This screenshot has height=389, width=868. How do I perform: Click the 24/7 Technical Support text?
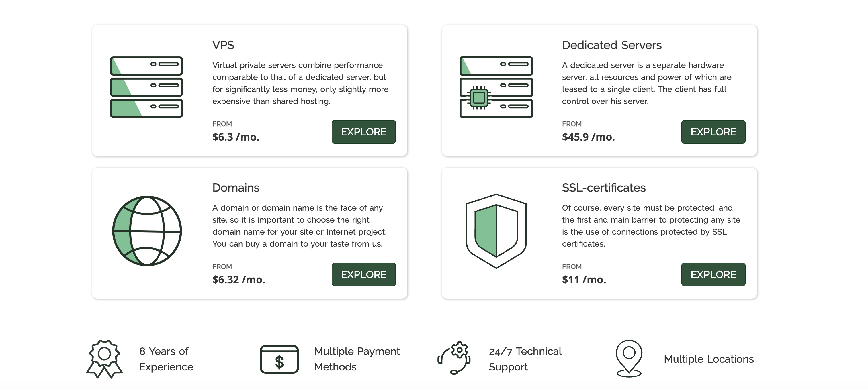pyautogui.click(x=525, y=359)
